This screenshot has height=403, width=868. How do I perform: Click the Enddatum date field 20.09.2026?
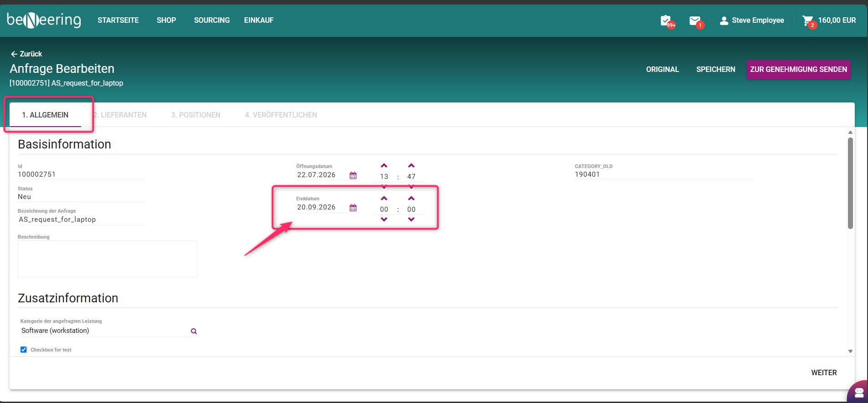coord(322,207)
